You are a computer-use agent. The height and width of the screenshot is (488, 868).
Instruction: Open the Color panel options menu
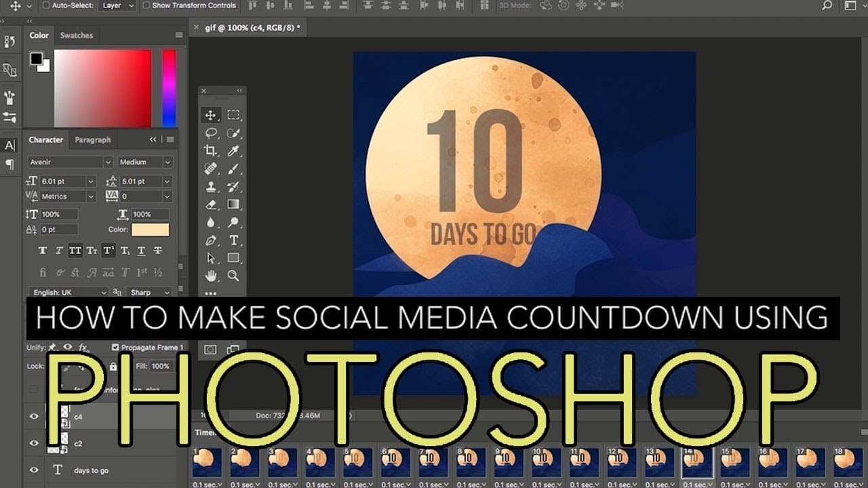coord(179,35)
